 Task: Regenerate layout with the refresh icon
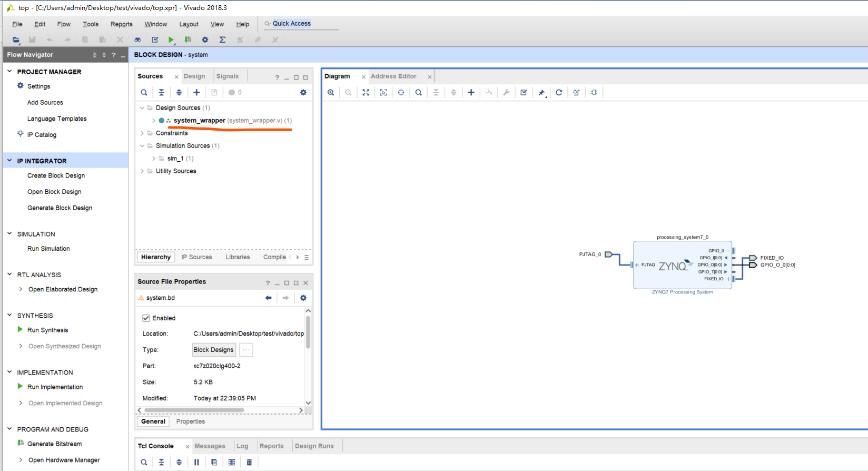(x=559, y=92)
